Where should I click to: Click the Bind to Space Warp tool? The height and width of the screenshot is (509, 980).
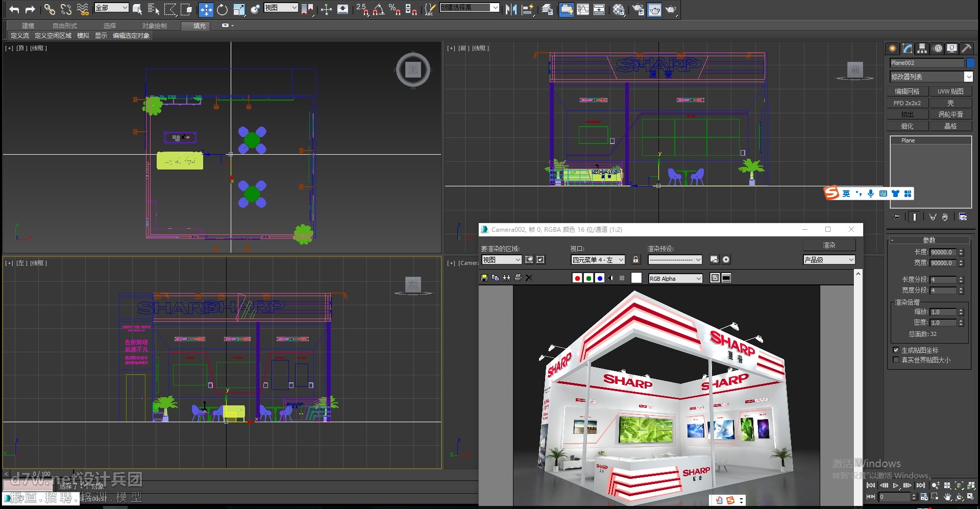(82, 9)
